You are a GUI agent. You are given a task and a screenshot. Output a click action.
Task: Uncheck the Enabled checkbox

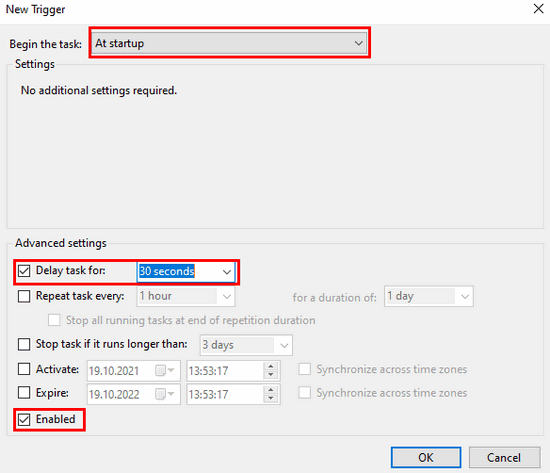[24, 419]
